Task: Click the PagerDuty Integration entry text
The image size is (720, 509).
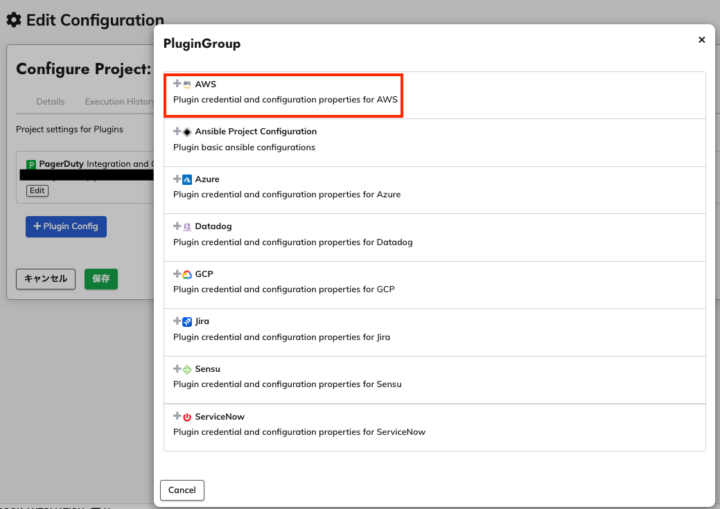Action: [96, 164]
